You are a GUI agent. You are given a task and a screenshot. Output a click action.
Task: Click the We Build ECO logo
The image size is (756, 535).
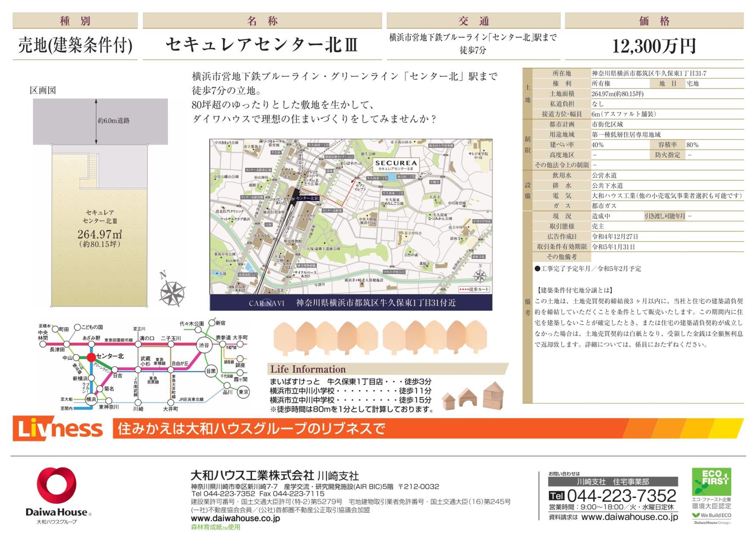click(x=712, y=515)
